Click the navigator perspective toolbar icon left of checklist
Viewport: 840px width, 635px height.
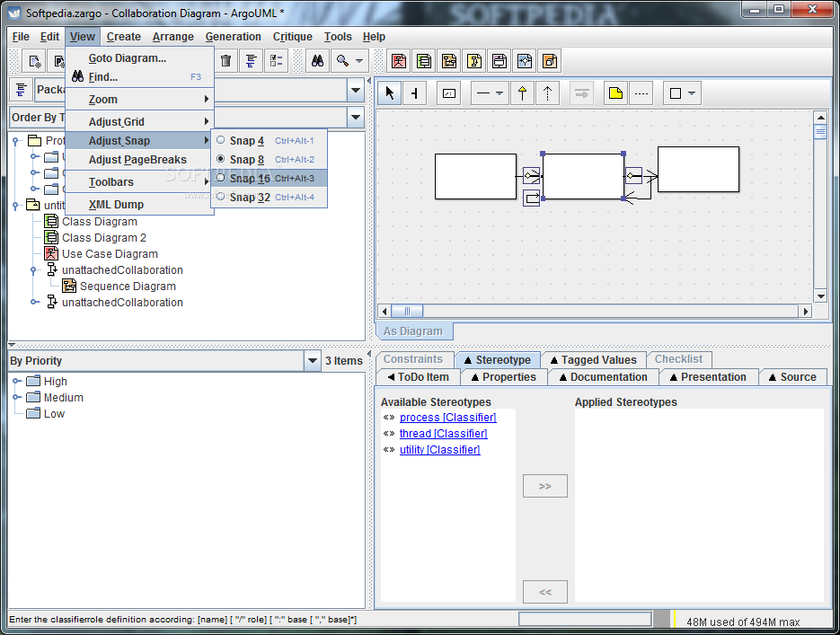pos(251,61)
